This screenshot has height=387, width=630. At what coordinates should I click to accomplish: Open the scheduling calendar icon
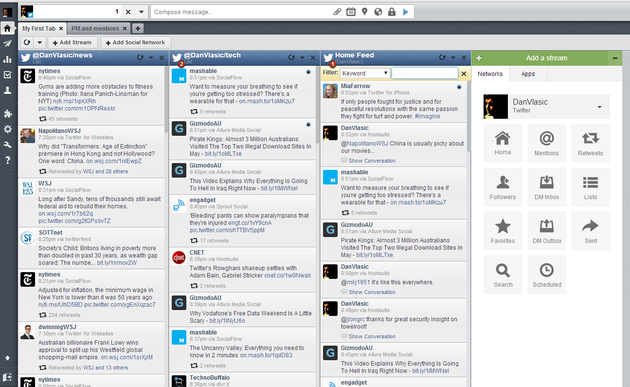pos(351,12)
